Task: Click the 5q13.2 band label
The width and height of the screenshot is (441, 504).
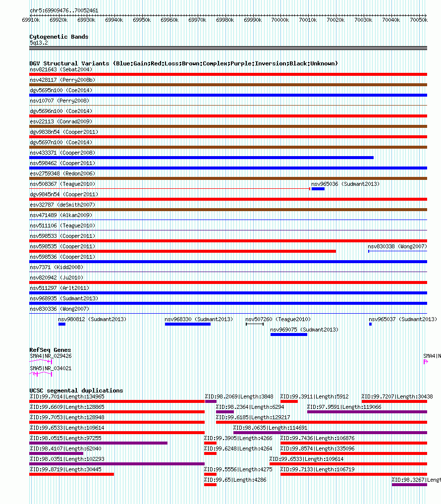Action: click(39, 43)
